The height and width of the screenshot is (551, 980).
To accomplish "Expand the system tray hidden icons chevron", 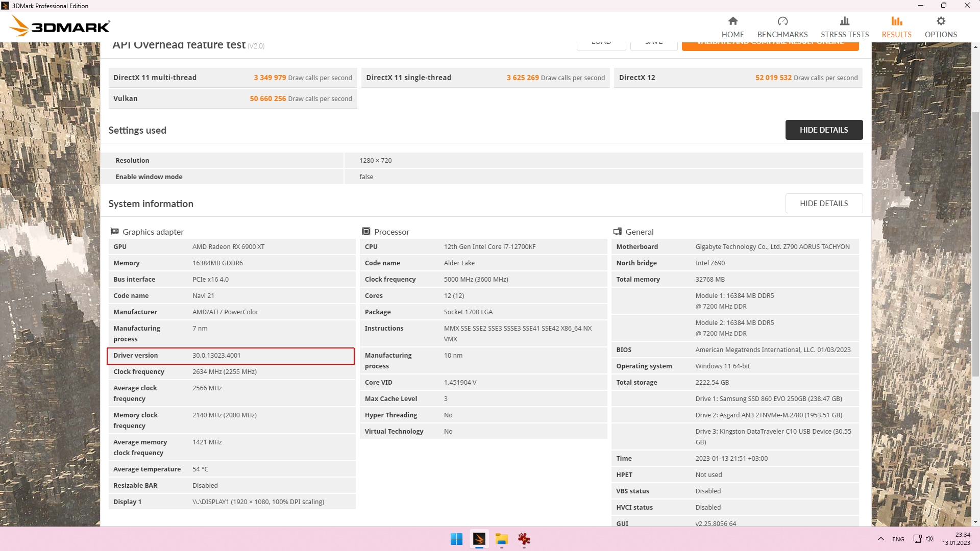I will (x=880, y=539).
